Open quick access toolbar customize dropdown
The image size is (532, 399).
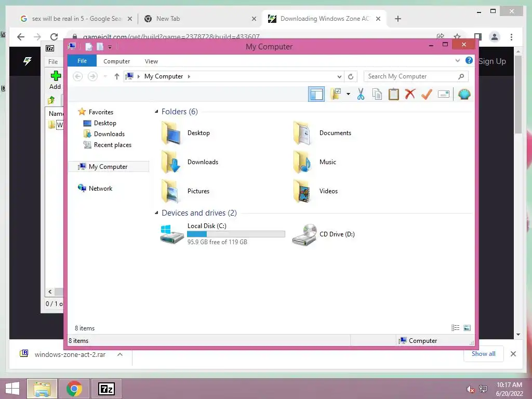click(110, 47)
